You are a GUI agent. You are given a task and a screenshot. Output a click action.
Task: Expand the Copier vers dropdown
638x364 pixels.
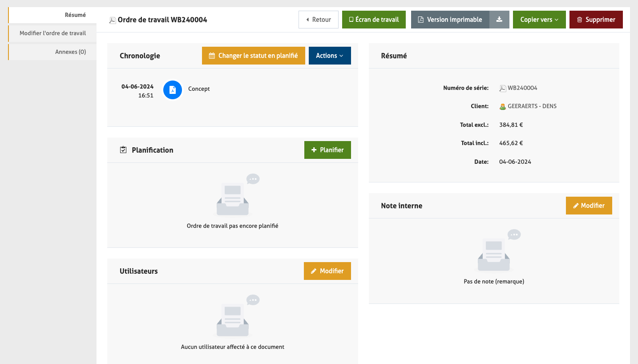tap(539, 20)
